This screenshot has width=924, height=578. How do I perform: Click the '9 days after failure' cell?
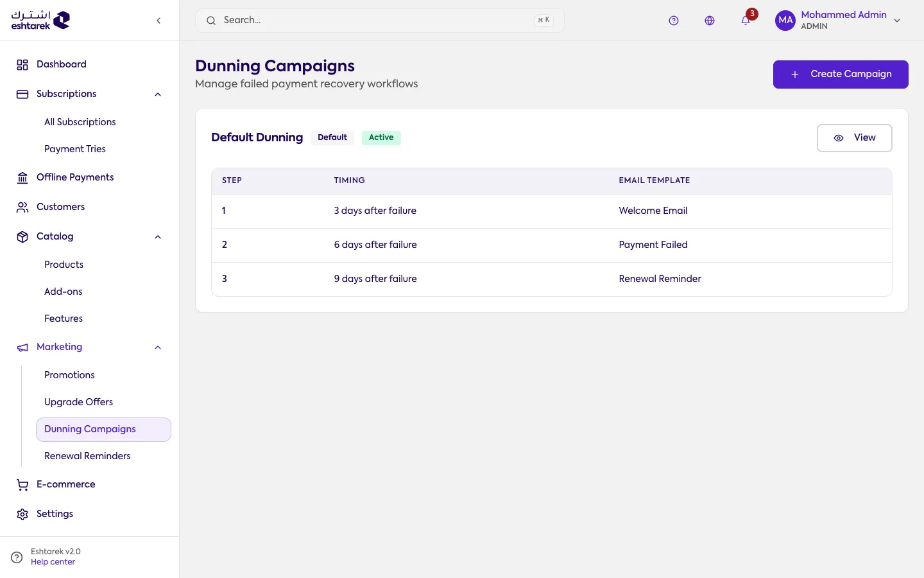pyautogui.click(x=375, y=279)
